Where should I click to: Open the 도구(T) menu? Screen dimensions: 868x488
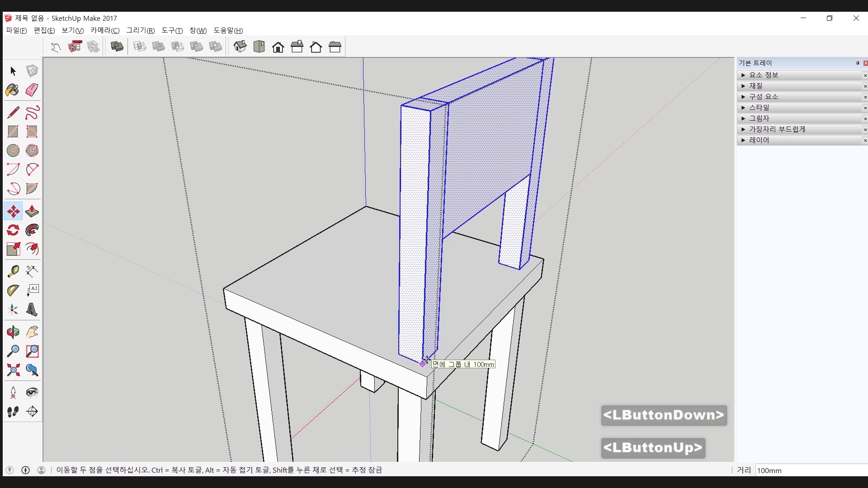172,30
